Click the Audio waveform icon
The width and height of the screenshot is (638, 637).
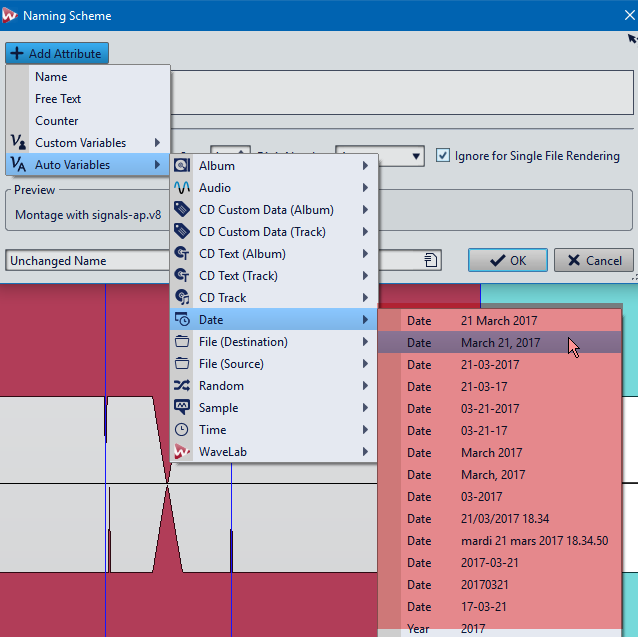pyautogui.click(x=181, y=188)
